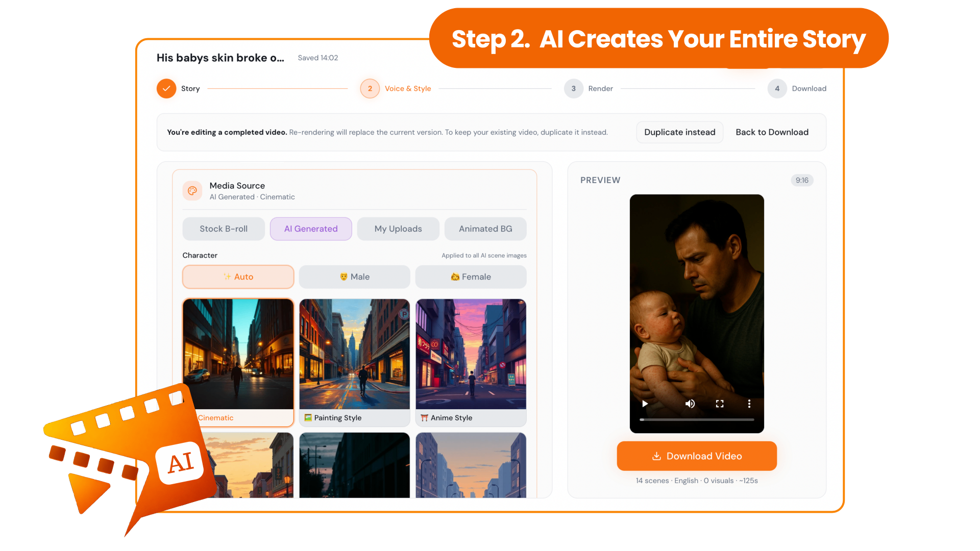Open preview video in fullscreen
The width and height of the screenshot is (980, 551).
720,404
